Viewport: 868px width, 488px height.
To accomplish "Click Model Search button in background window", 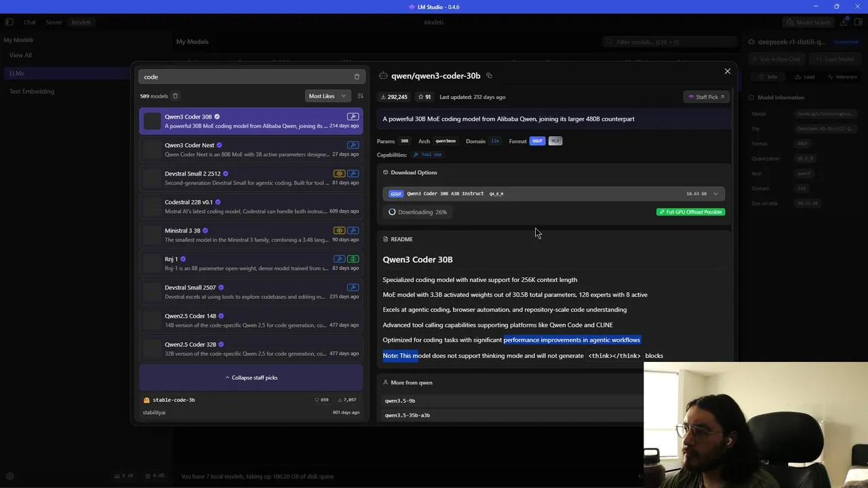I will tap(808, 22).
